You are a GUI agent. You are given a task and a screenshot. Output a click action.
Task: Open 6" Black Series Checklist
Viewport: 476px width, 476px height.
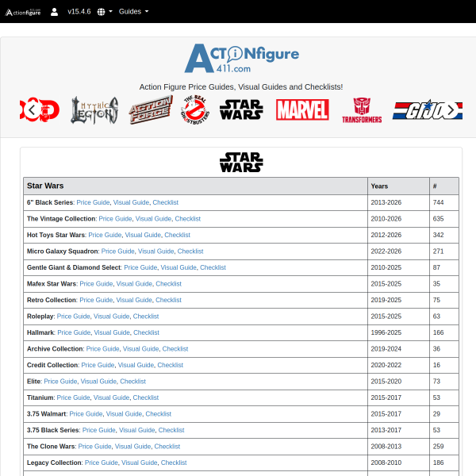click(x=166, y=202)
